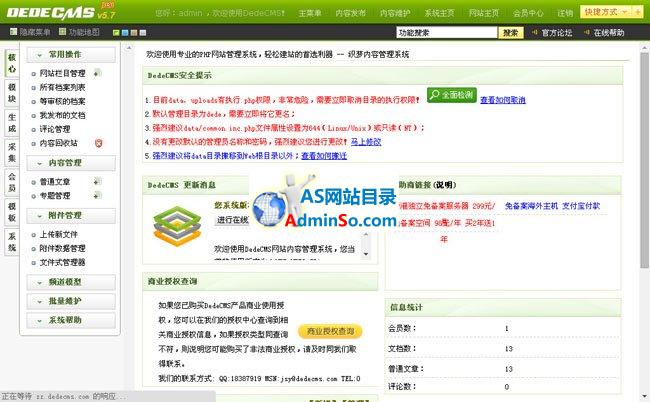
Task: Switch to the 采集 side tab
Action: [x=12, y=153]
